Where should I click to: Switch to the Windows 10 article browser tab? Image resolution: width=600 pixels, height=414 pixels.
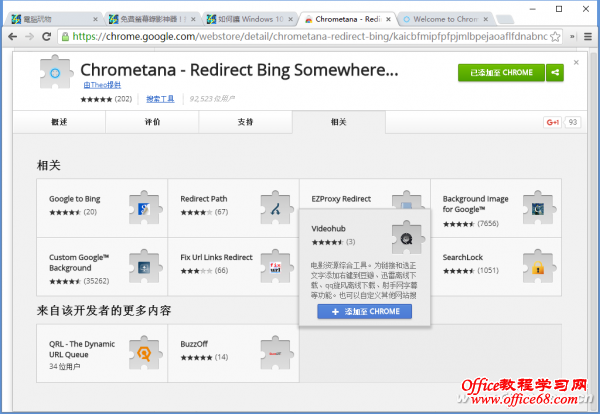click(x=249, y=19)
